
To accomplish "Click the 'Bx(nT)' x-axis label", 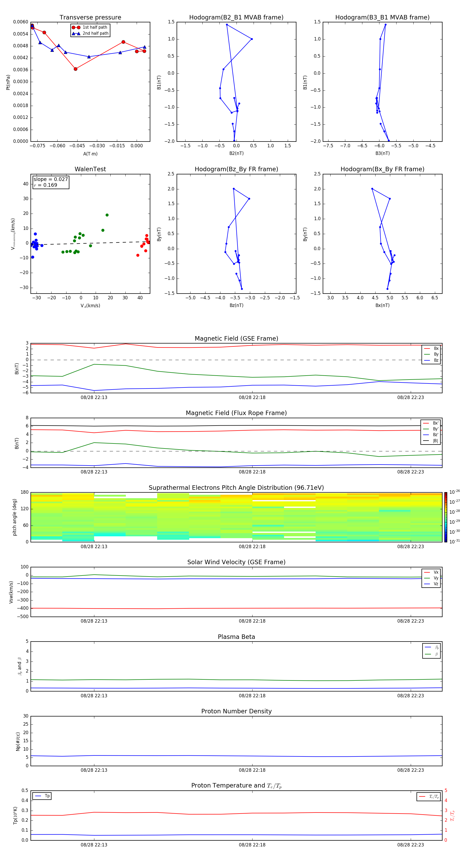I will (382, 305).
